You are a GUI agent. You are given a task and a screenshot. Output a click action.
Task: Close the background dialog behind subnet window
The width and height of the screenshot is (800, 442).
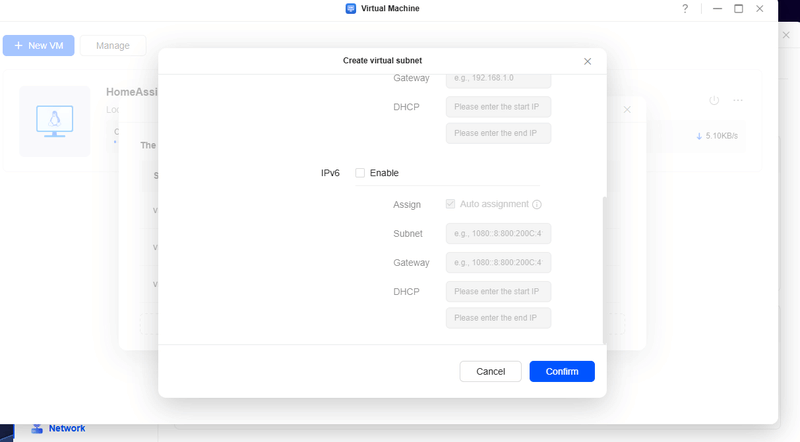tap(627, 109)
